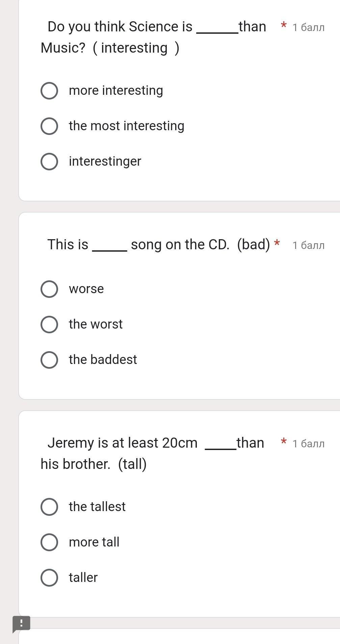Click required asterisk after "(bad)"
The height and width of the screenshot is (644, 340).
pos(277,243)
